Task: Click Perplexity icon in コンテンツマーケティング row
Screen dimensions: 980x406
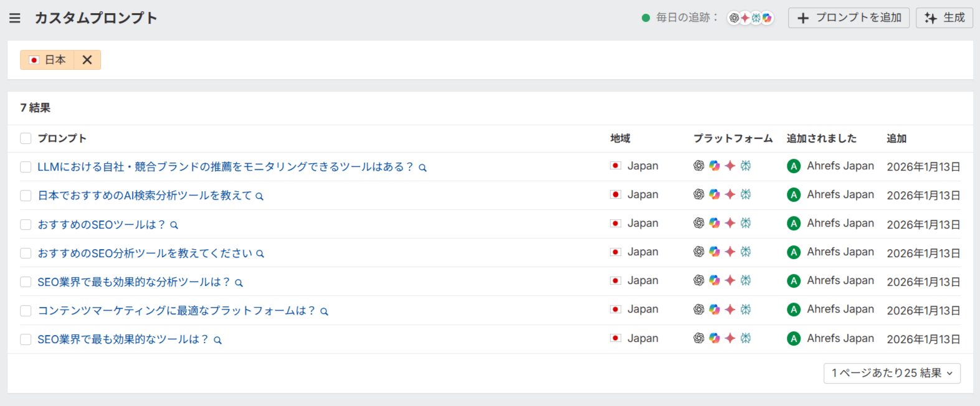Action: coord(746,309)
